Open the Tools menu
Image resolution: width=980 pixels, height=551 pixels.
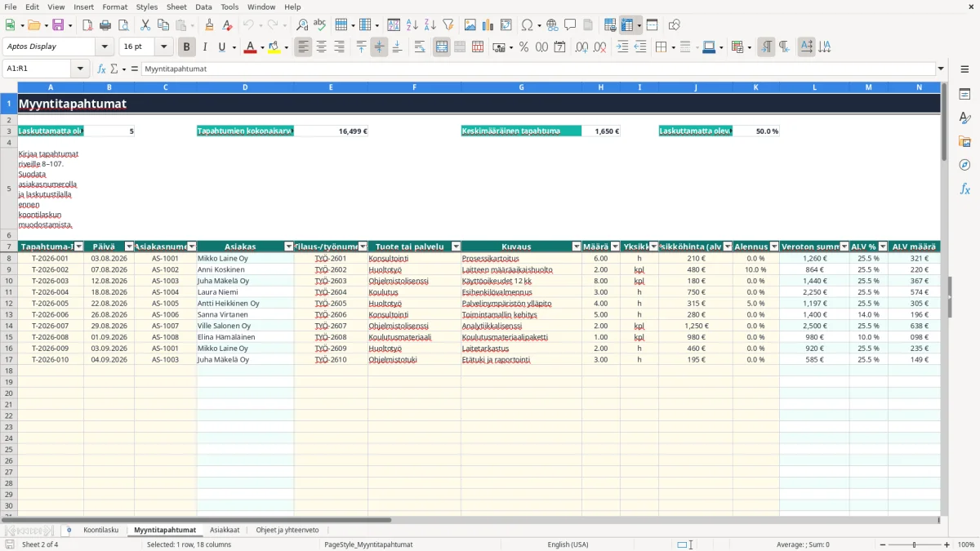click(229, 7)
